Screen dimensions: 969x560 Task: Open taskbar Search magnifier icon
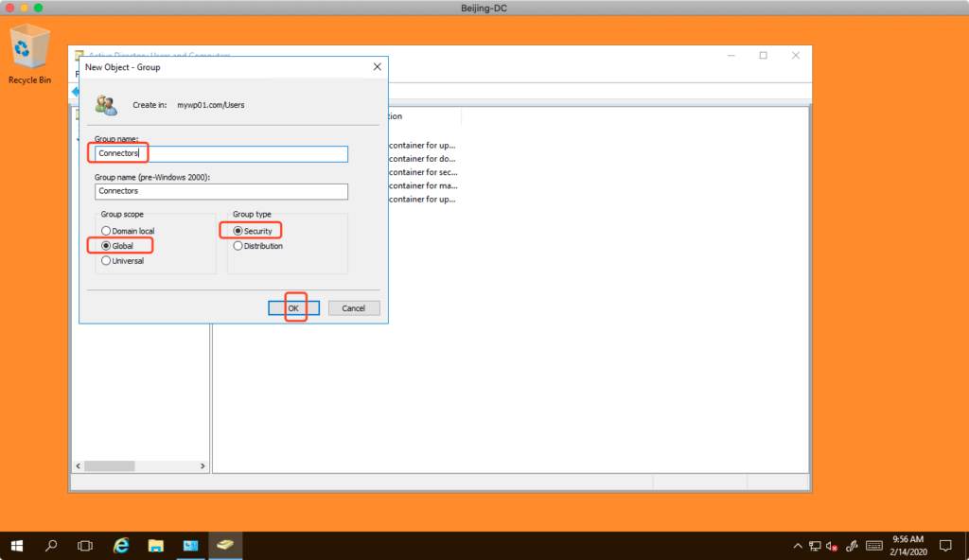(51, 546)
